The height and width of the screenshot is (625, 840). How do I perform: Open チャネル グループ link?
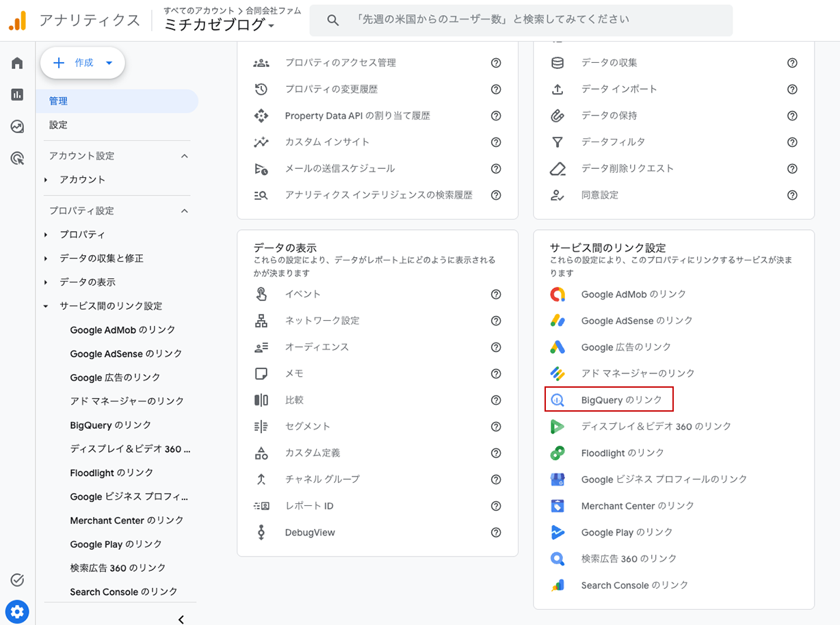tap(322, 479)
